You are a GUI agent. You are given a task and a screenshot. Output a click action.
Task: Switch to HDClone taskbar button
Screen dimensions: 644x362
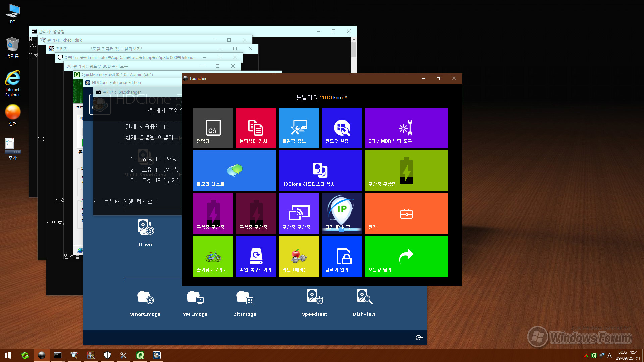157,355
